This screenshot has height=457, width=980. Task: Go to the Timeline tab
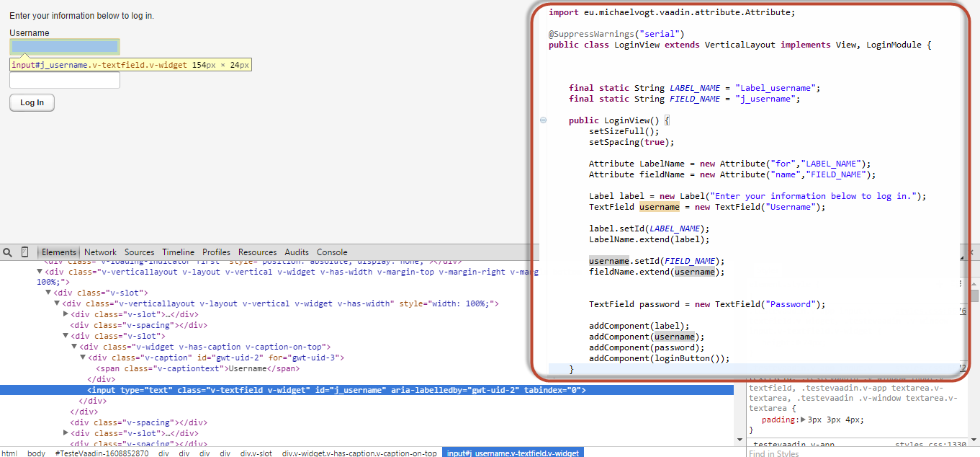[x=178, y=252]
